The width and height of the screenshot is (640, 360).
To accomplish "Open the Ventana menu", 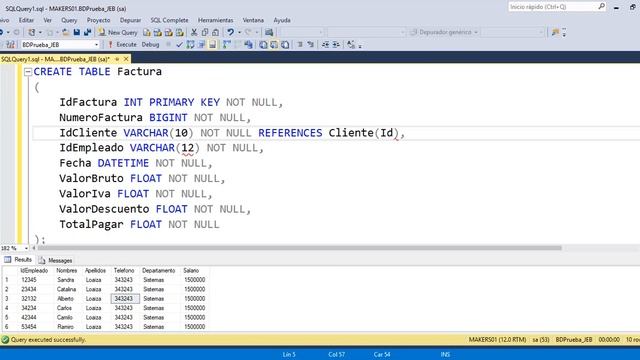I will pos(253,20).
